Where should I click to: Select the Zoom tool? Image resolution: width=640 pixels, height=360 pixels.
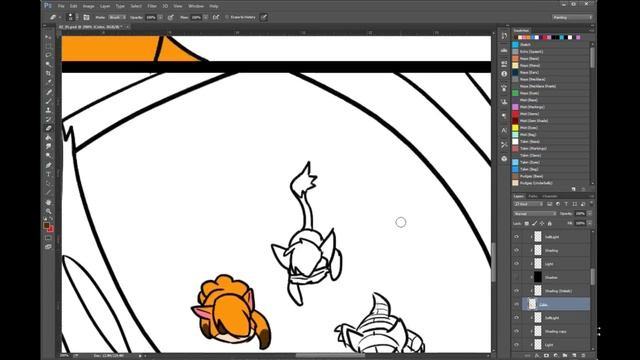pyautogui.click(x=49, y=211)
